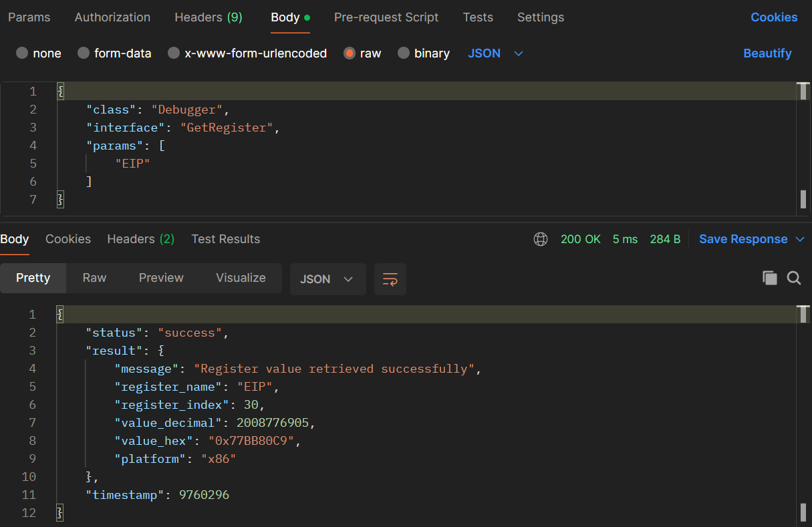This screenshot has height=527, width=812.
Task: Select the x-www-form-urlencoded radio button
Action: tap(174, 53)
